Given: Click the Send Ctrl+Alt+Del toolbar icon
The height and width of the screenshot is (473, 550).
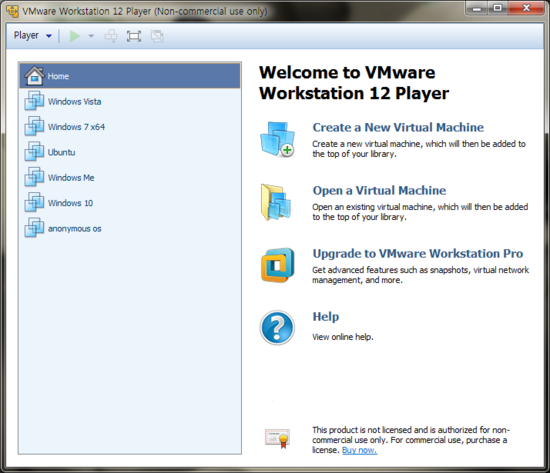Looking at the screenshot, I should click(x=111, y=36).
